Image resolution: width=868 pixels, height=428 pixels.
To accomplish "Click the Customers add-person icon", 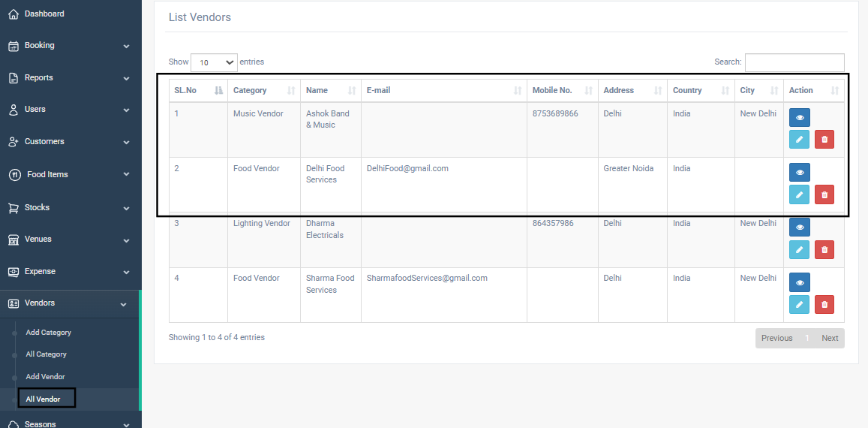I will (14, 142).
